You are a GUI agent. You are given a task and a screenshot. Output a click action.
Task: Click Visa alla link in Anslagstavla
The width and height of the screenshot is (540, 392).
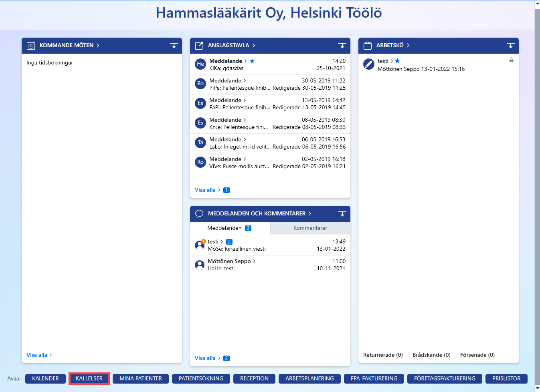205,190
